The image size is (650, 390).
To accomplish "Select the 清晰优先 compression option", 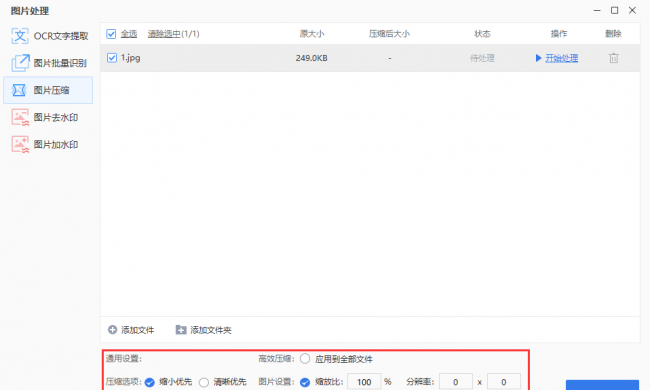I will tap(204, 382).
